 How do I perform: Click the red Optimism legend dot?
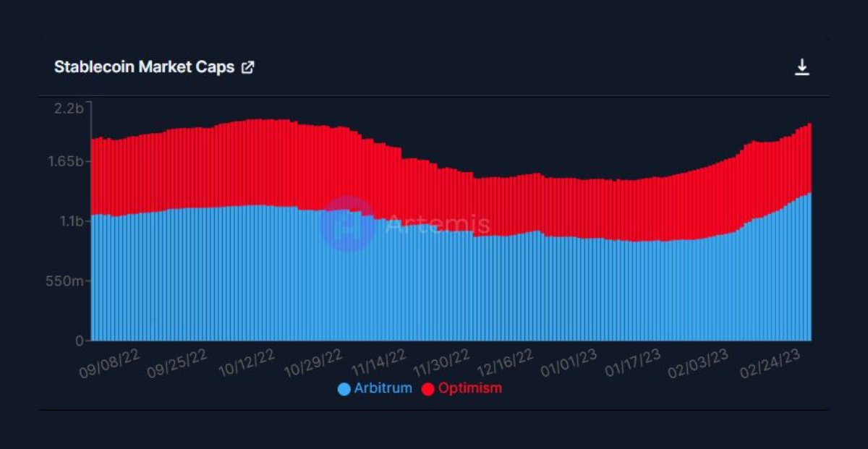[x=428, y=389]
